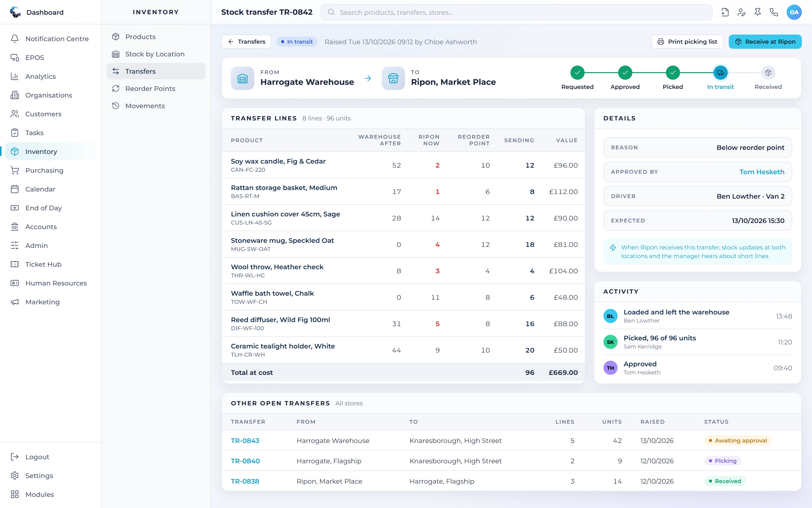
Task: Click the Approved step checkmark
Action: point(625,73)
